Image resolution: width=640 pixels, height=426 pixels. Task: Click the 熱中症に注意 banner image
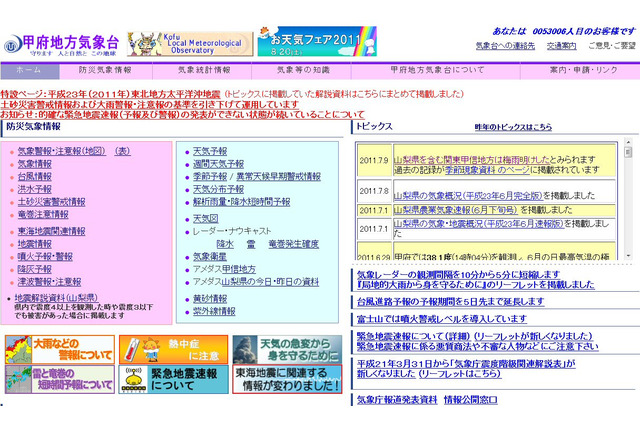[x=172, y=348]
